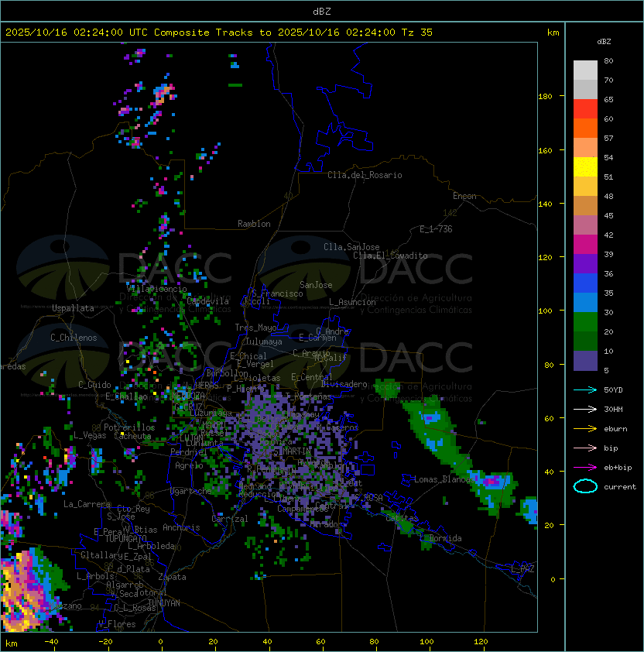Screen dimensions: 644x652
Task: Click the SanJose map label near DACC
Action: coord(316,285)
